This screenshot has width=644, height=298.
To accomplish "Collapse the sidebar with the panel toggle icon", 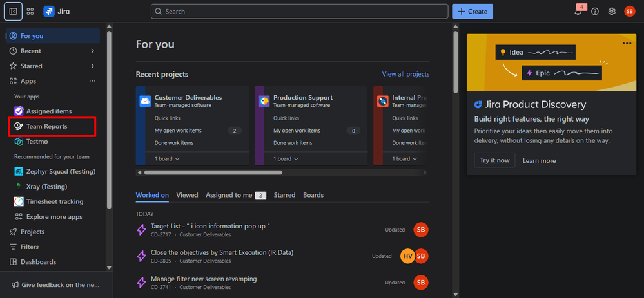I will [13, 12].
